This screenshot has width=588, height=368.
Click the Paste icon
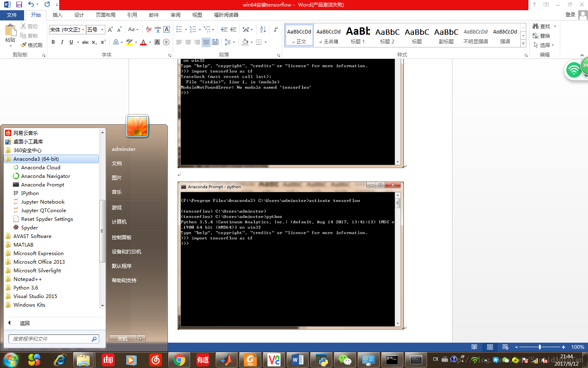[x=10, y=30]
